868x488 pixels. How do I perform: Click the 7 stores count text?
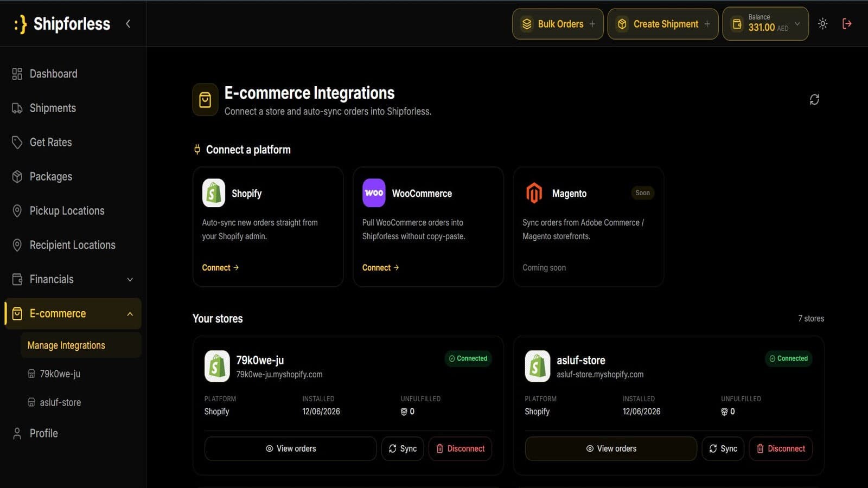coord(811,318)
